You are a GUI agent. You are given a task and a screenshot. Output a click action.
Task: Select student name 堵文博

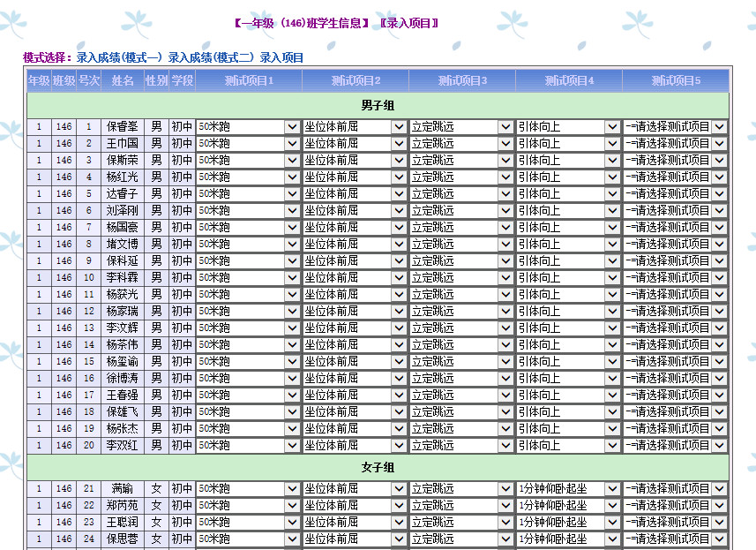pyautogui.click(x=123, y=245)
